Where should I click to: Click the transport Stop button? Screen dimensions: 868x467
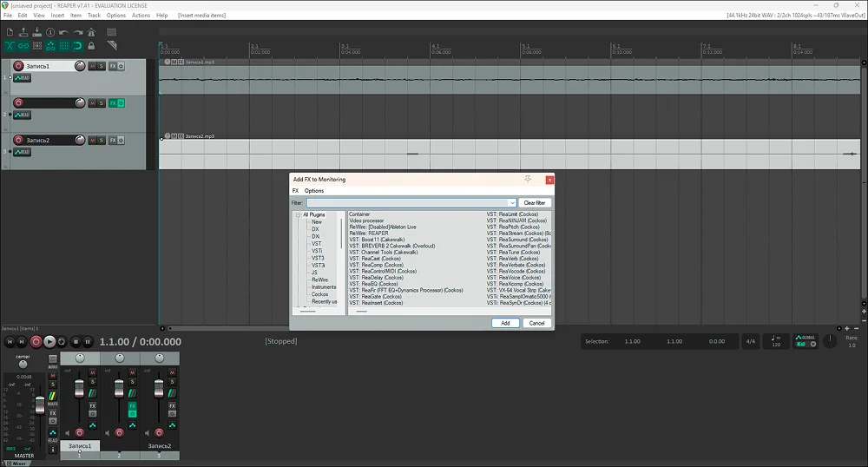click(x=76, y=342)
